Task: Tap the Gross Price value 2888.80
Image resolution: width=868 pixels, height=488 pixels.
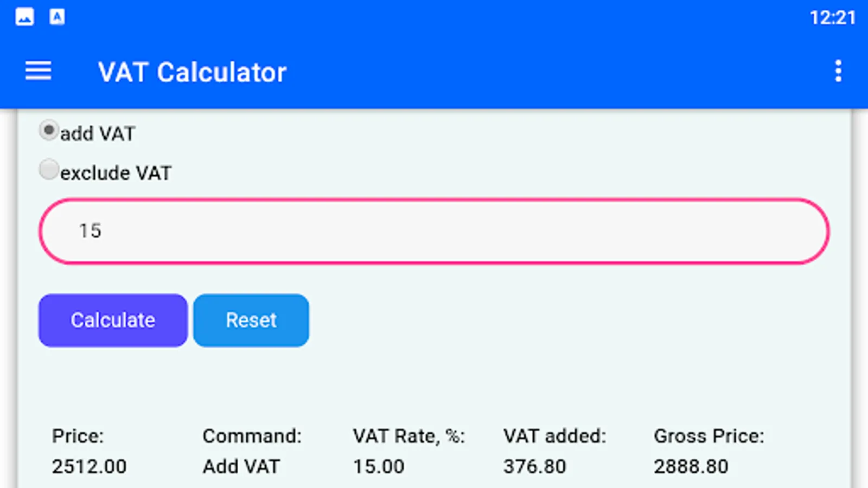Action: 691,466
